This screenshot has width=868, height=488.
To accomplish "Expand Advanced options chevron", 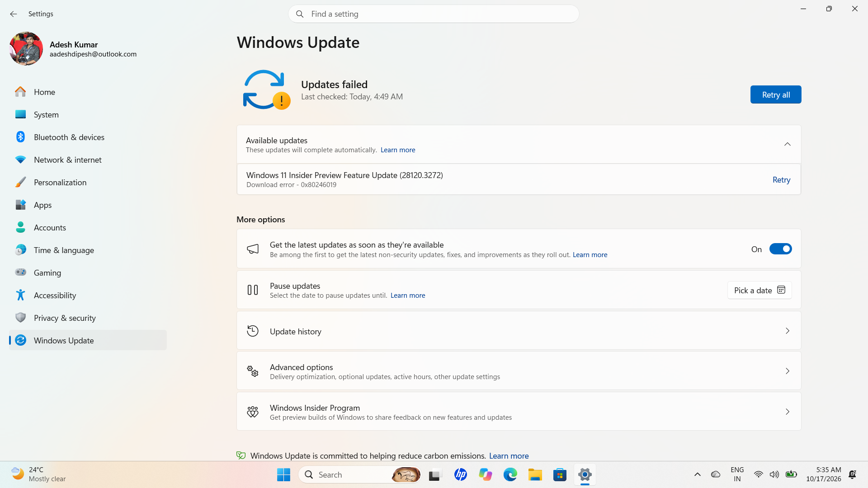I will pos(787,371).
